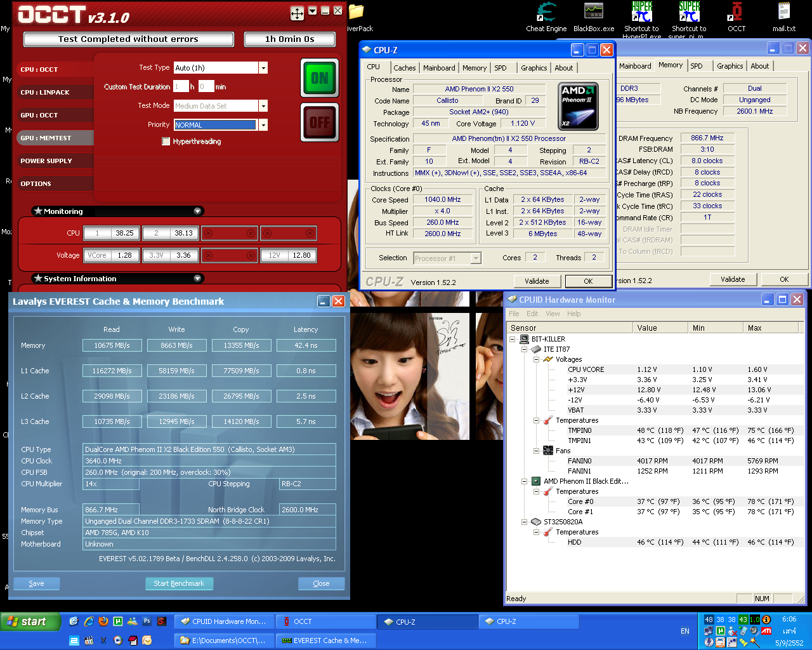The width and height of the screenshot is (812, 650).
Task: Click OK in the front CPU-Z window
Action: click(x=588, y=281)
